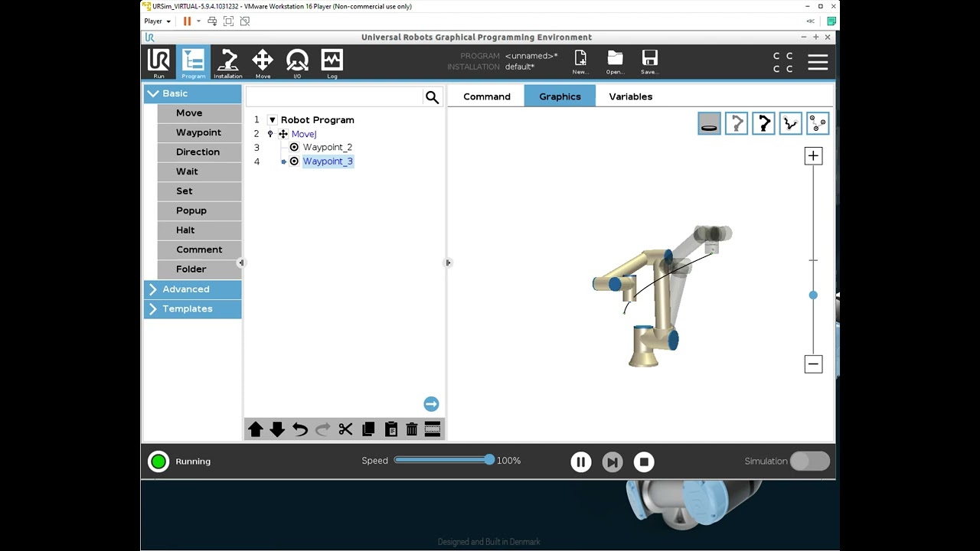Screen dimensions: 980x551
Task: Delete node with trash icon
Action: 412,429
